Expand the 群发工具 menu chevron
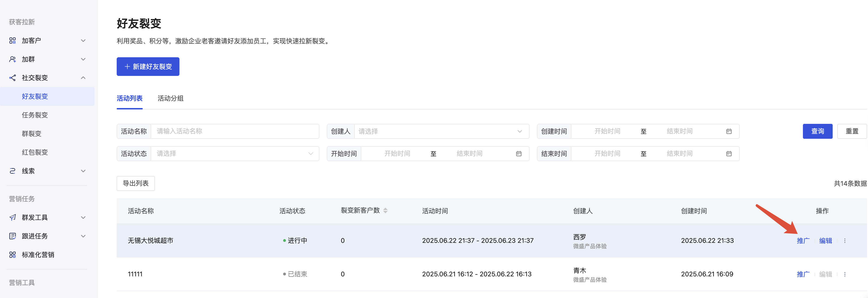 (x=83, y=217)
